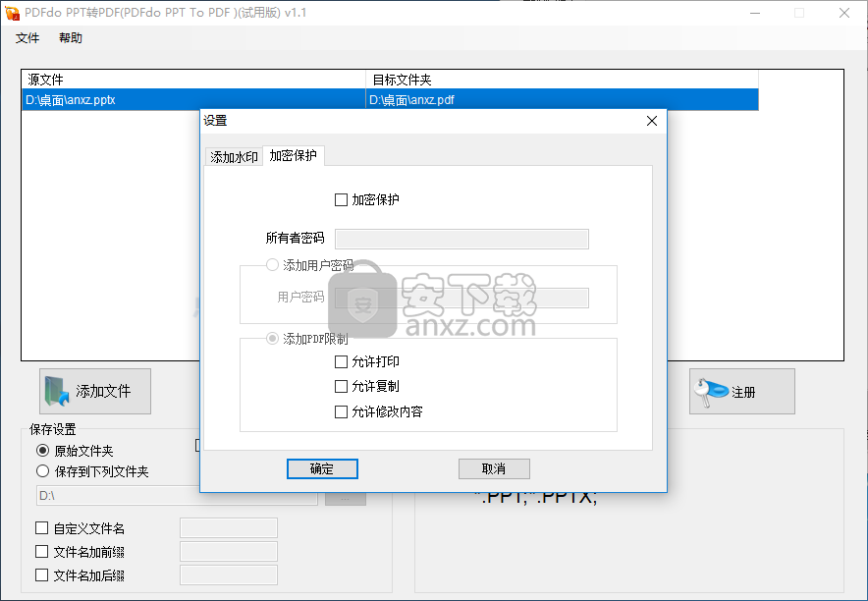Click the PDFdo app icon in title bar
Screen dimensions: 868x601
tap(12, 13)
